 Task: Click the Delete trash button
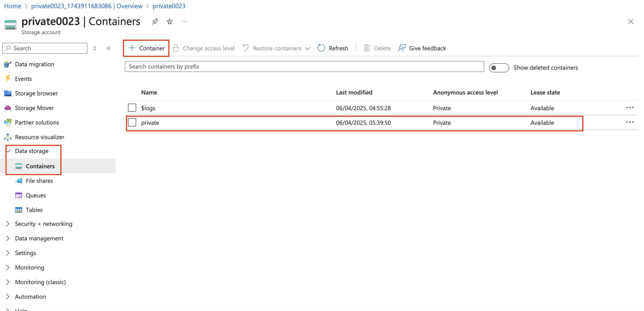[x=377, y=48]
